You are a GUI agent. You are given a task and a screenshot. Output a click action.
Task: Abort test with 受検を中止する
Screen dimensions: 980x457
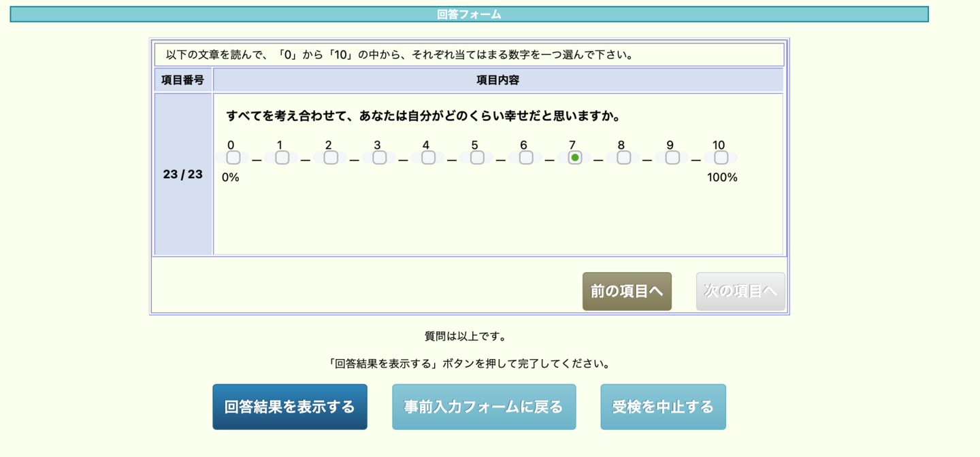coord(663,407)
